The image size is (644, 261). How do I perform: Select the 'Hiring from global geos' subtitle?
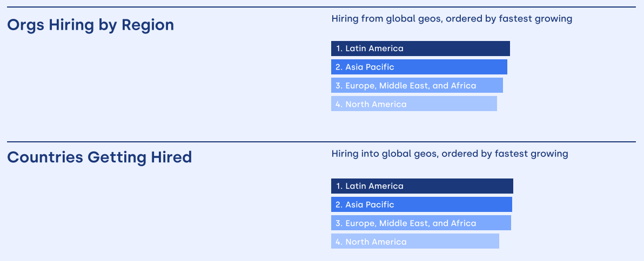[452, 19]
